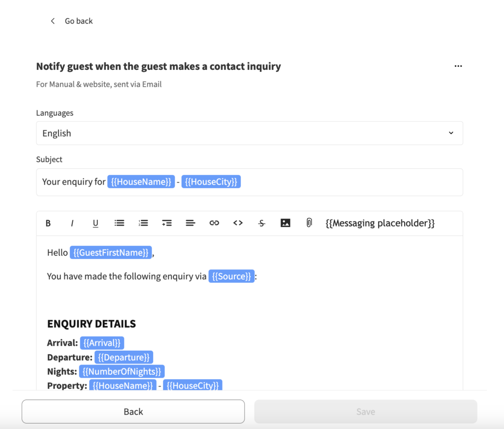Insert a bulleted list
The height and width of the screenshot is (429, 504).
point(119,223)
